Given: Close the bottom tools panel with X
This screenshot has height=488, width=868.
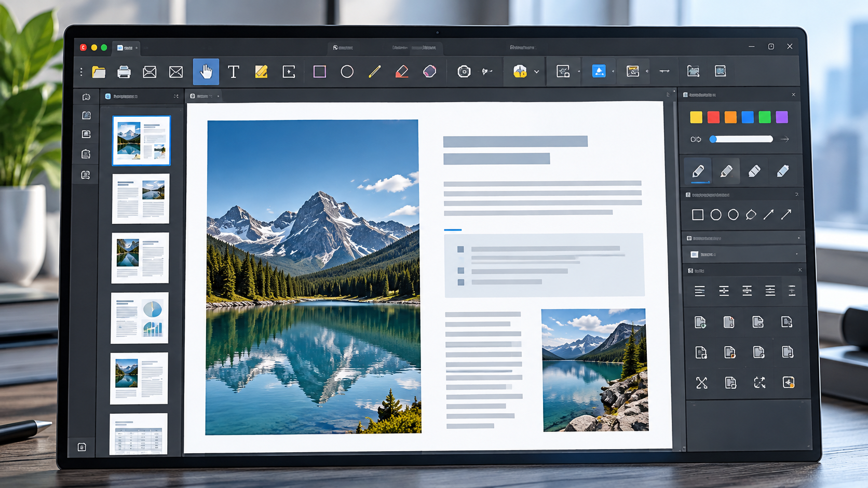Looking at the screenshot, I should 800,270.
